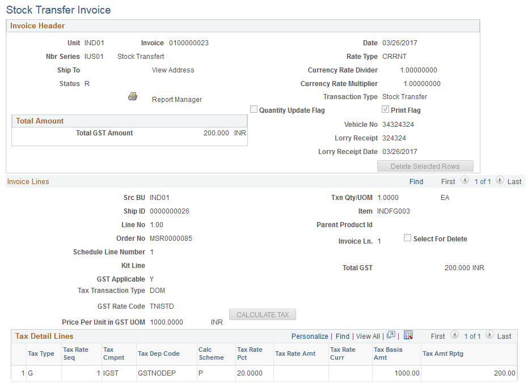The width and height of the screenshot is (532, 392).
Task: Click the previous-arrow in Tax Detail Lines
Action: tap(454, 335)
